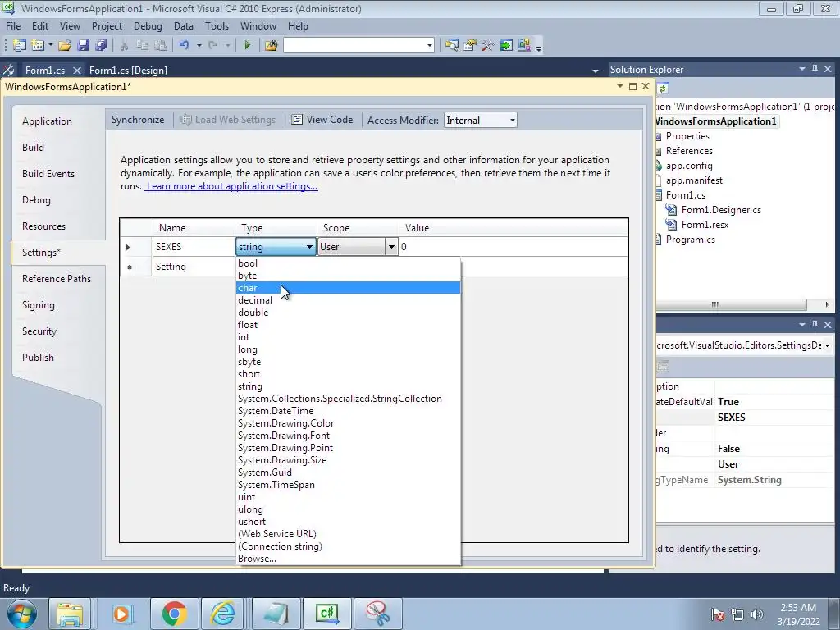Screen dimensions: 840x630
Task: Close the Form1.cs tab
Action: (x=76, y=71)
